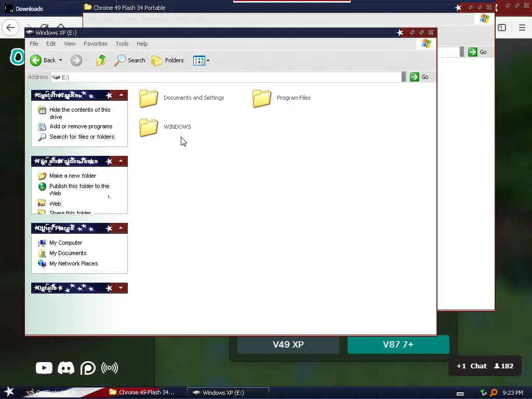Open the Favorites menu
This screenshot has width=532, height=399.
pos(96,44)
